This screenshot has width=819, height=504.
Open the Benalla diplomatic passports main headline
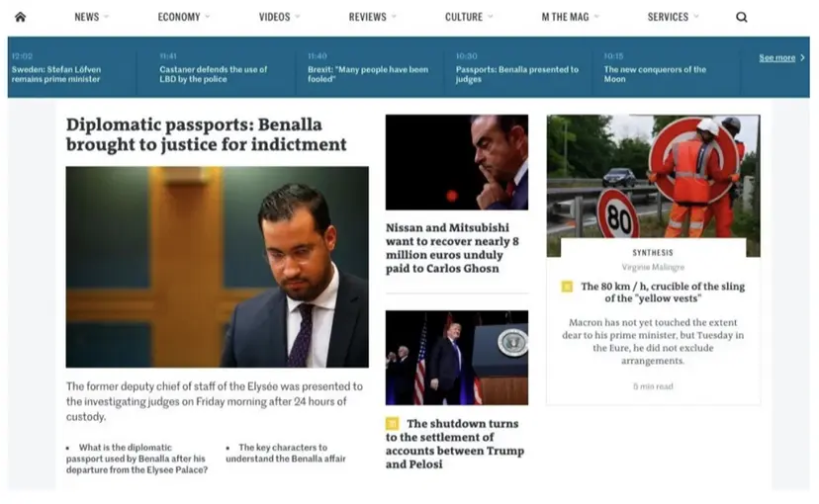(x=207, y=134)
